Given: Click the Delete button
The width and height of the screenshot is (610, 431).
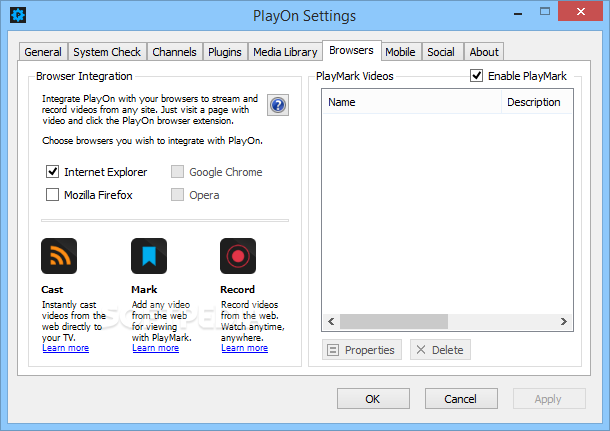Looking at the screenshot, I should pos(440,350).
